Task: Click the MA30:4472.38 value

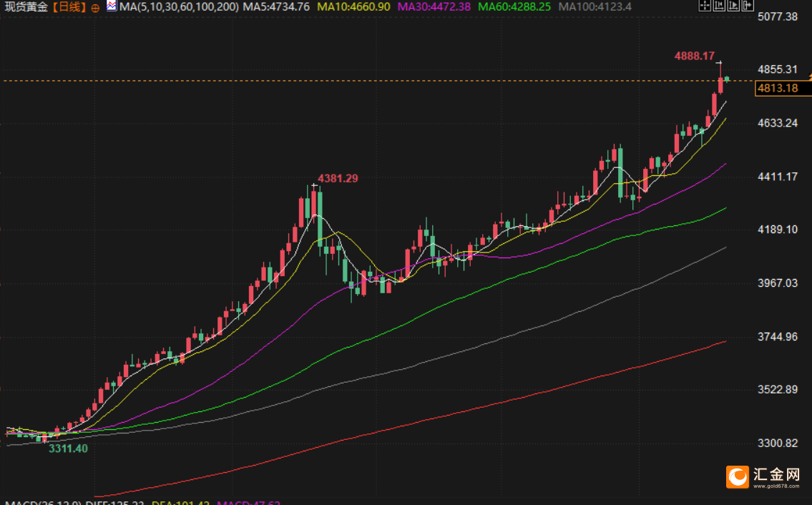Action: pos(434,6)
